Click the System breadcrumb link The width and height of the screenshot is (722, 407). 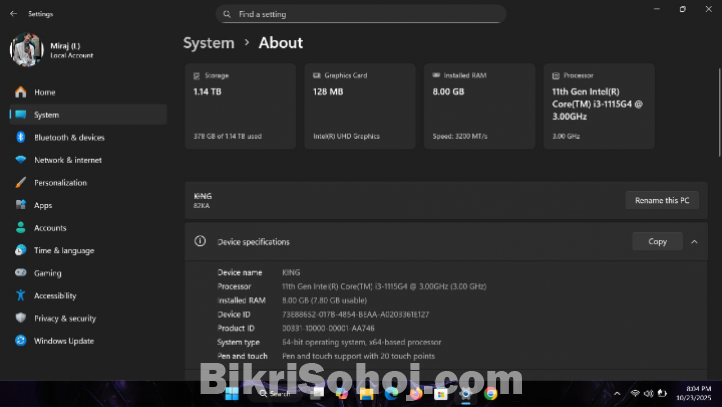click(x=209, y=43)
